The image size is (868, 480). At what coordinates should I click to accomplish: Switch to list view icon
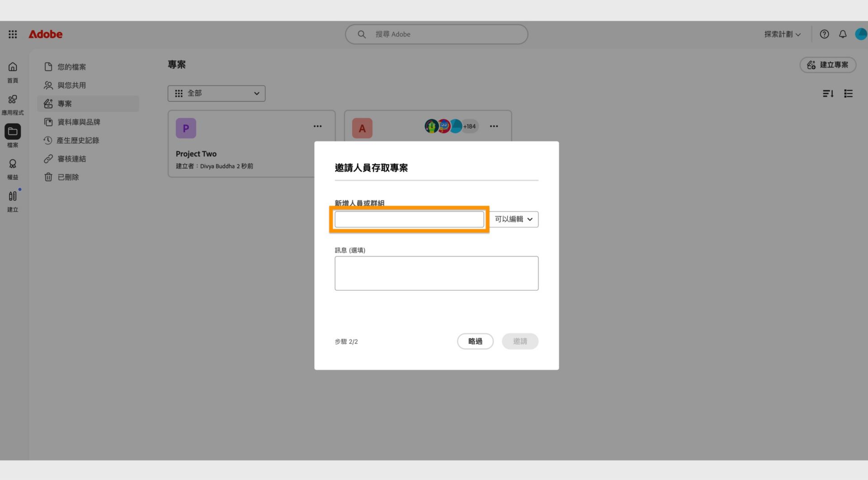coord(848,93)
